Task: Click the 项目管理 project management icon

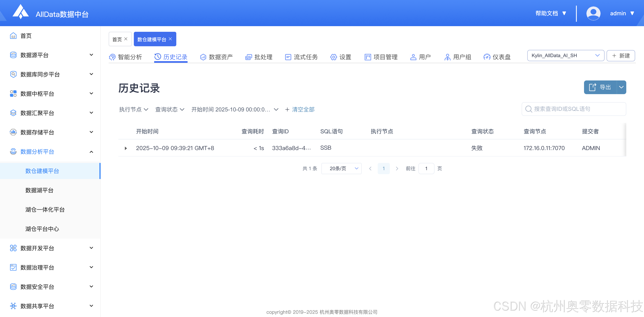Action: point(367,57)
